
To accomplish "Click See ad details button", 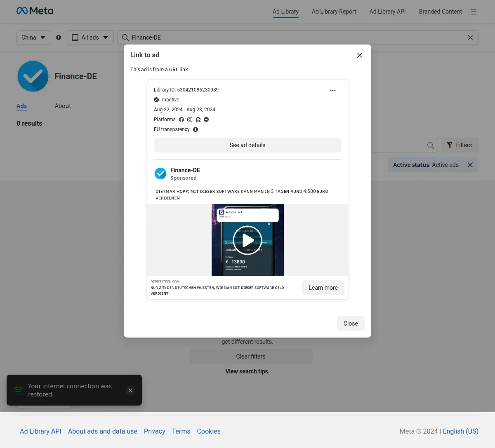I will pyautogui.click(x=247, y=145).
